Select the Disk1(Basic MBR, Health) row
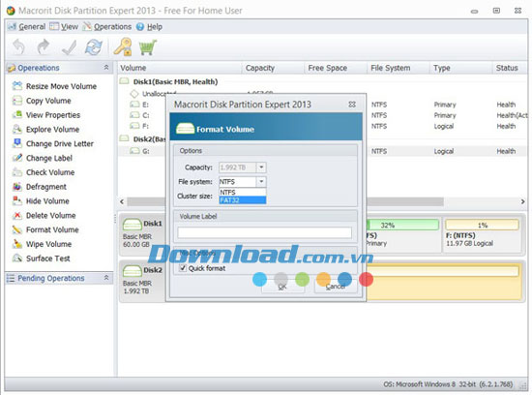Viewport: 532px width, 395px height. coord(175,81)
